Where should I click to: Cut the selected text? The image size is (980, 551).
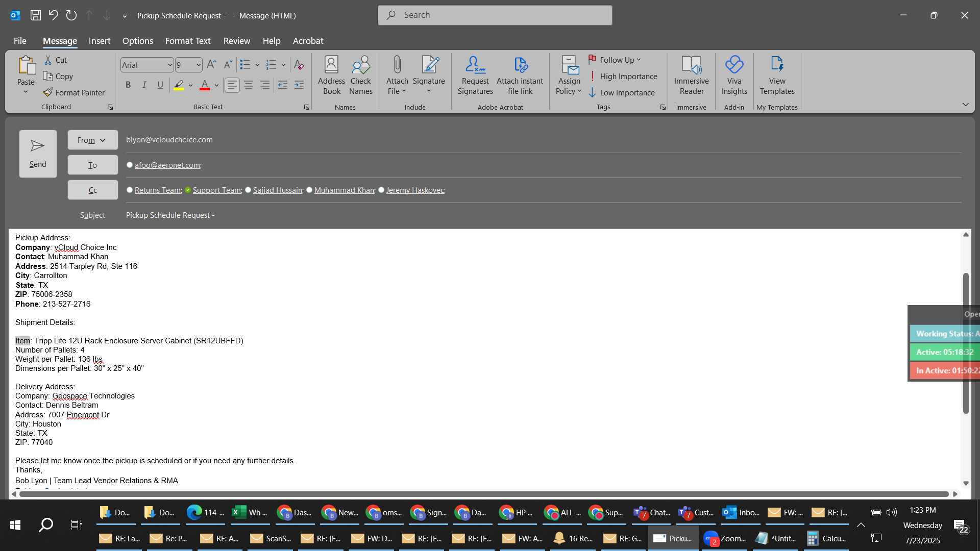[56, 60]
